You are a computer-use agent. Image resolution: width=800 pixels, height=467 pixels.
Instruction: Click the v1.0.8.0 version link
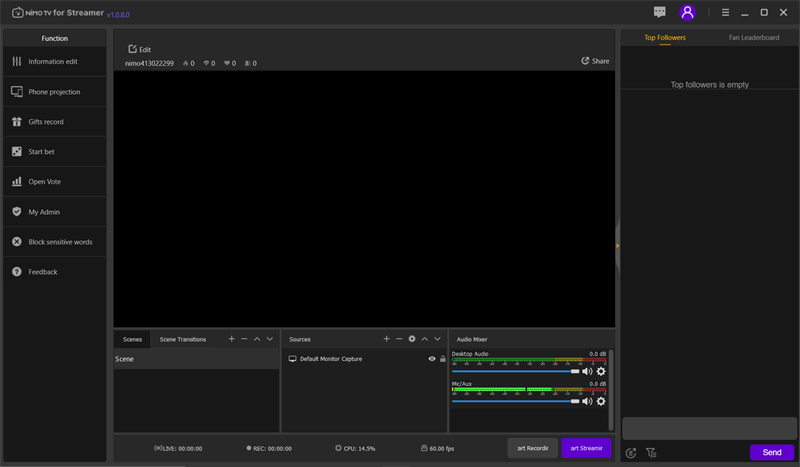point(118,15)
